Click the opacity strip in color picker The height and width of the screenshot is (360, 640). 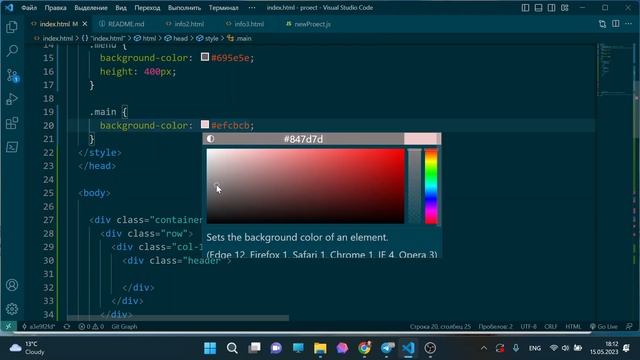[415, 186]
